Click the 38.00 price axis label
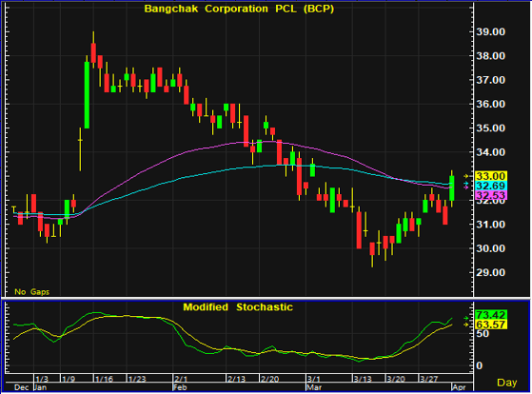The width and height of the screenshot is (532, 394). tap(491, 56)
